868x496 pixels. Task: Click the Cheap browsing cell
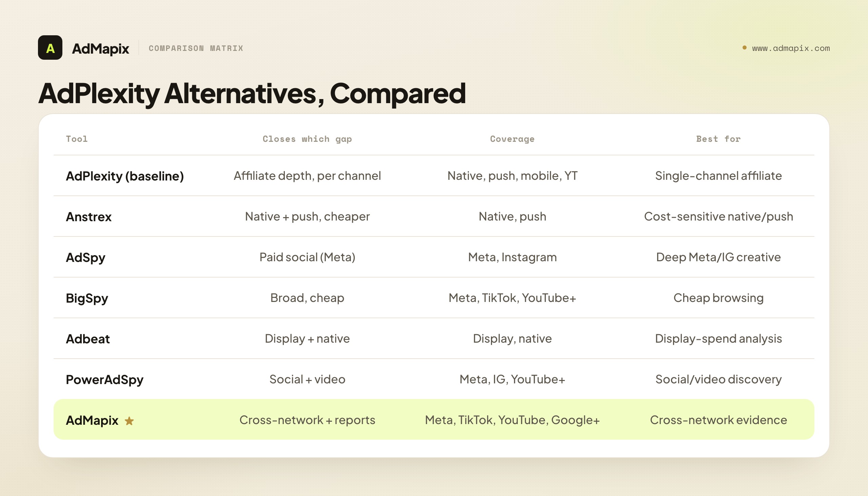(718, 298)
